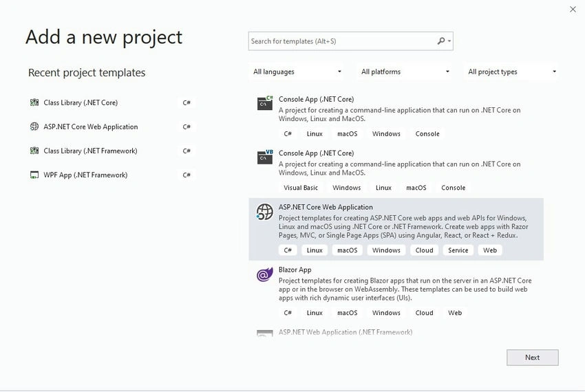Click the Cloud tag under ASP.NET Core

[424, 250]
